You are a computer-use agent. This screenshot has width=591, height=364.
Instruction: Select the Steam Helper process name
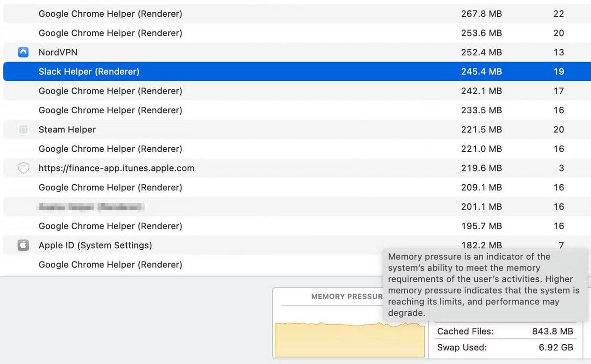pos(67,130)
